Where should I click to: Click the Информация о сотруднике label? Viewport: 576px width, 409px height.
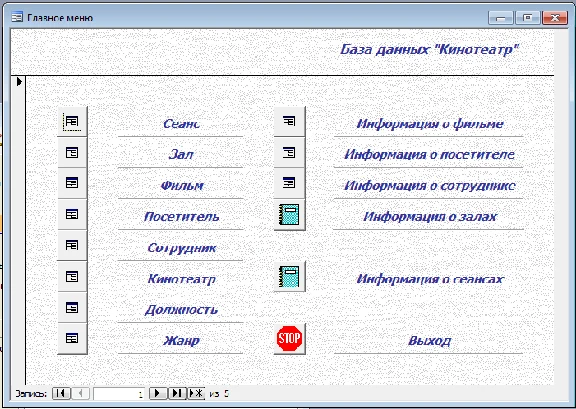pos(429,186)
